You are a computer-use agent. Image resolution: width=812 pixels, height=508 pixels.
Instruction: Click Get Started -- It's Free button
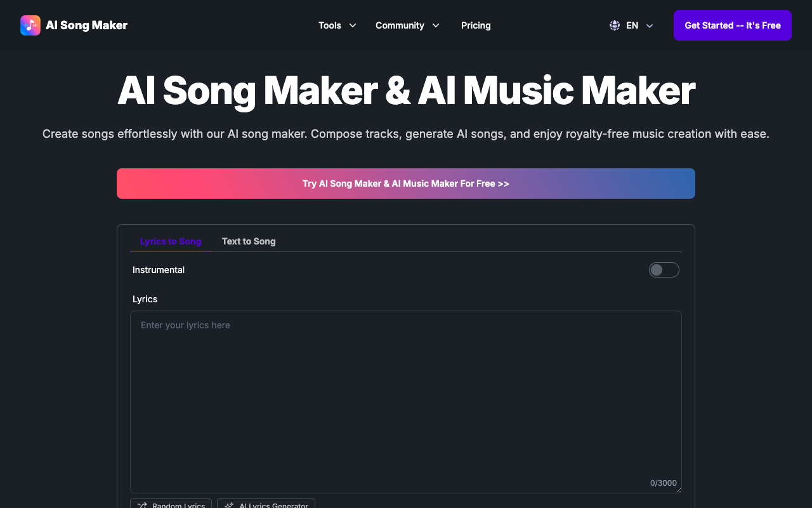point(733,25)
